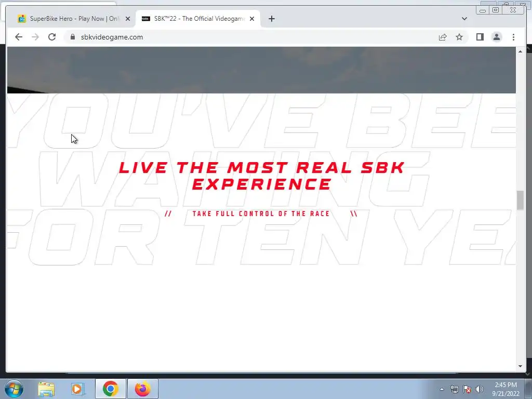Click 'Live the most real SBK experience' heading
The width and height of the screenshot is (532, 399).
(262, 176)
